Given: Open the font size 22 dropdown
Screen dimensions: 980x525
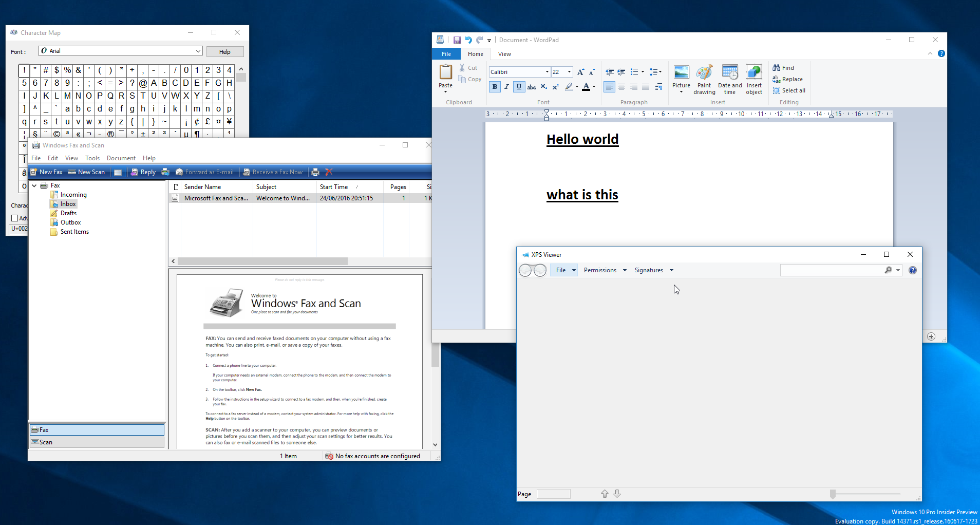Looking at the screenshot, I should pyautogui.click(x=569, y=72).
